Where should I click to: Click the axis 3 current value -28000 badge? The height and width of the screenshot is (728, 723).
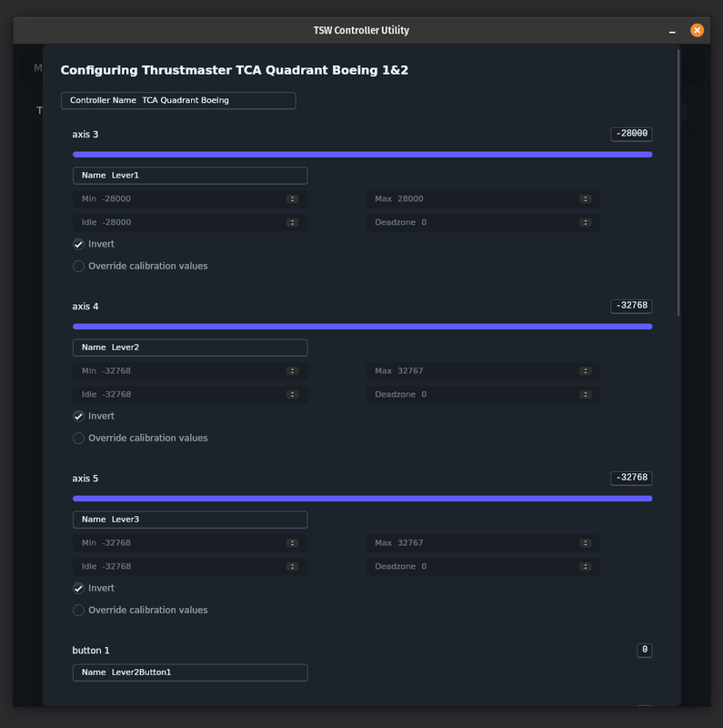pos(631,134)
